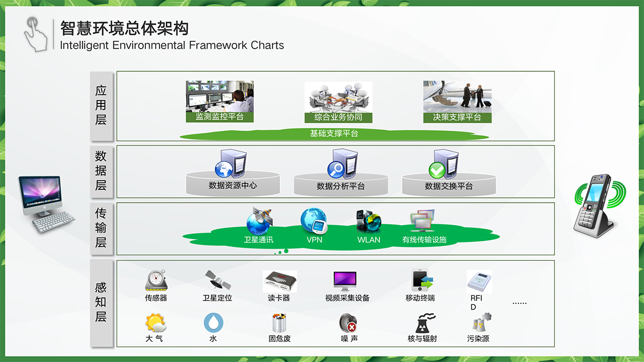Click the 数据资源中心 cylinder label
Viewport: 644px width, 362px height.
click(x=233, y=186)
